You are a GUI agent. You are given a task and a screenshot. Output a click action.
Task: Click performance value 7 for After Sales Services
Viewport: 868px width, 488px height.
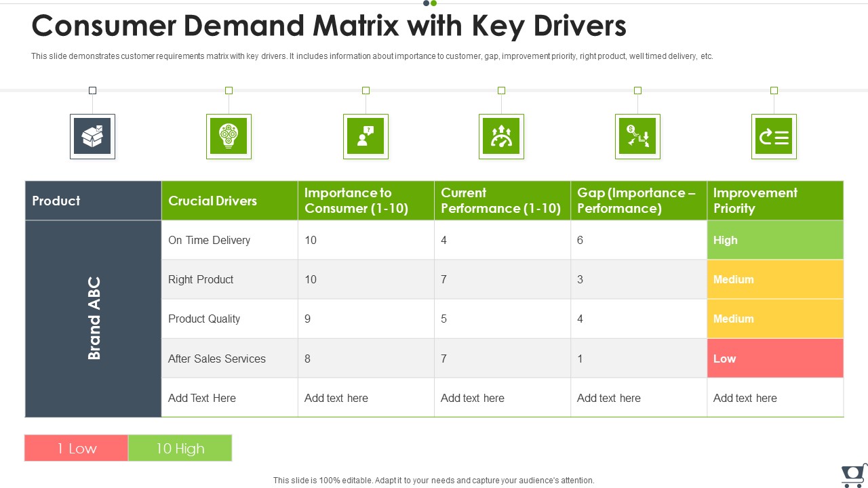tap(502, 359)
